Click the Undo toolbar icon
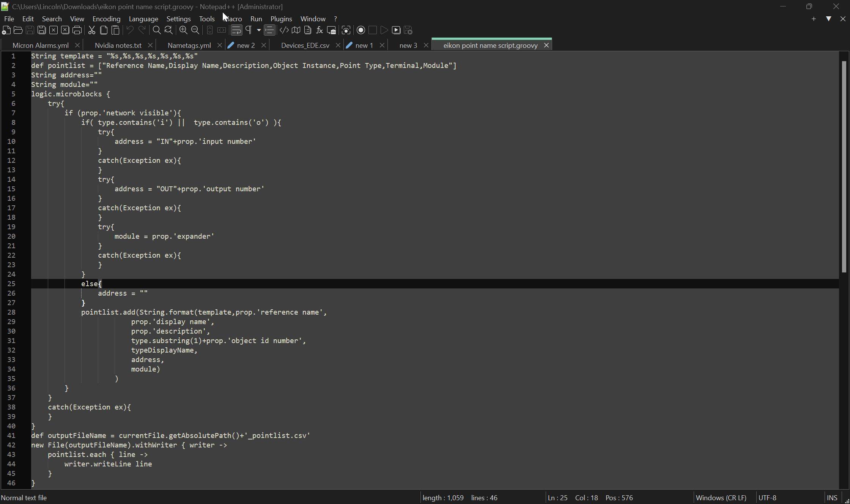Image resolution: width=850 pixels, height=504 pixels. 130,30
